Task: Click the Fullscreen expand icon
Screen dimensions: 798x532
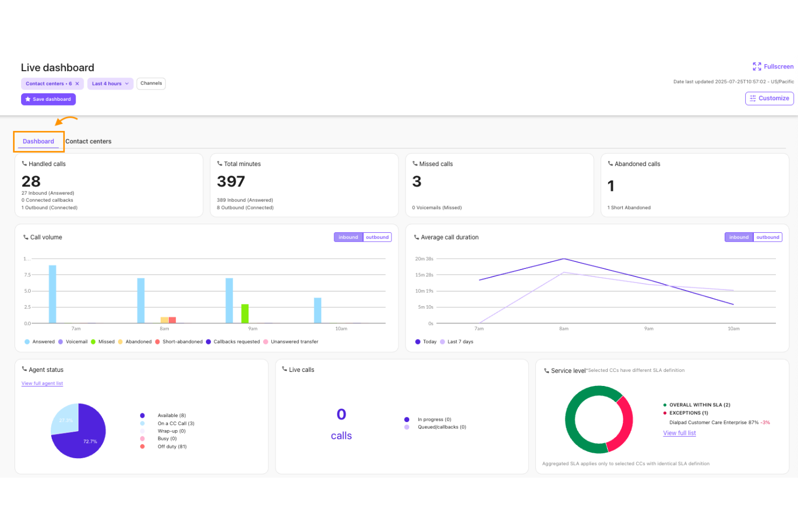Action: [x=756, y=66]
